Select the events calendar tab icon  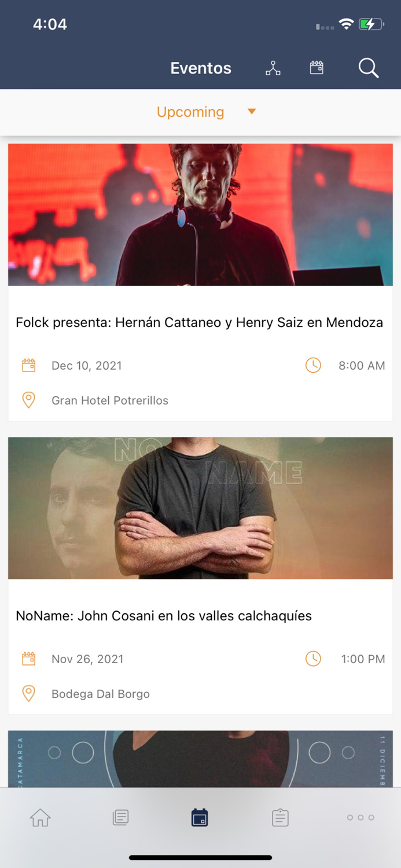200,818
